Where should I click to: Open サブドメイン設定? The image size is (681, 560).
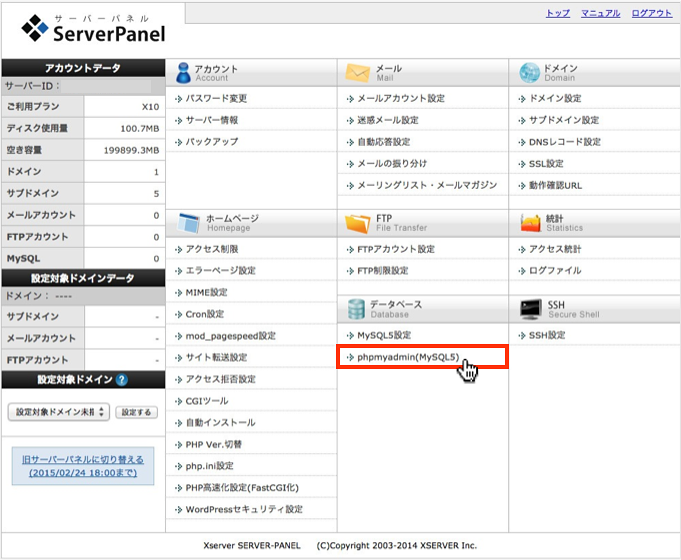(564, 120)
